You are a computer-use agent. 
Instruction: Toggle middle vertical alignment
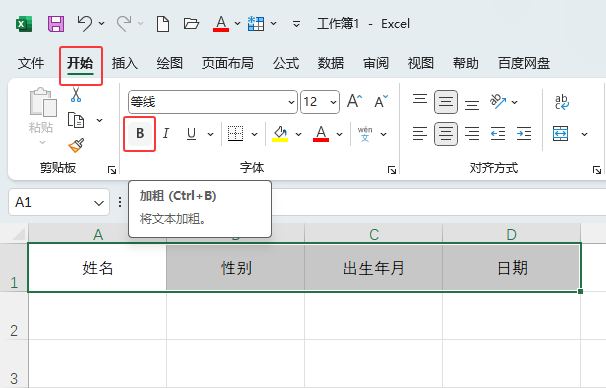pos(446,102)
